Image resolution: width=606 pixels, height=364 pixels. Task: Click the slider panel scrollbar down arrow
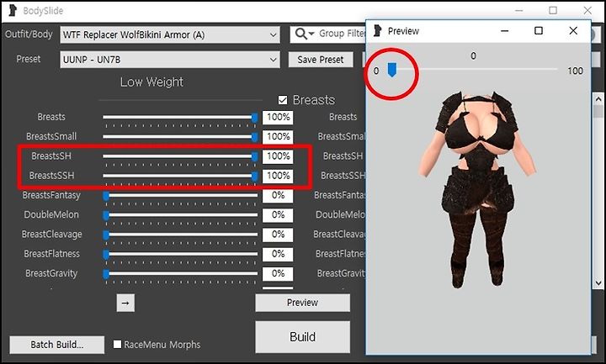pos(598,282)
